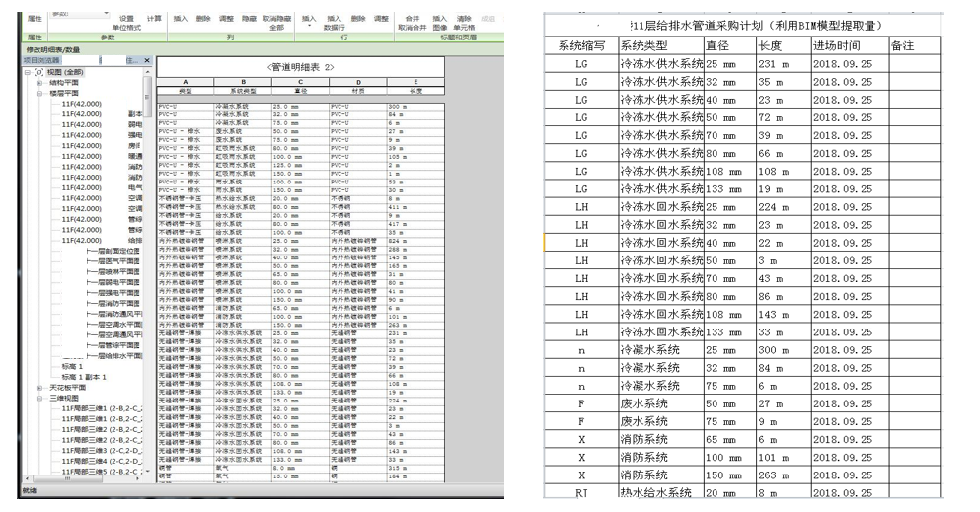Click the RJ abbreviation cell
This screenshot has height=512, width=980.
(581, 492)
